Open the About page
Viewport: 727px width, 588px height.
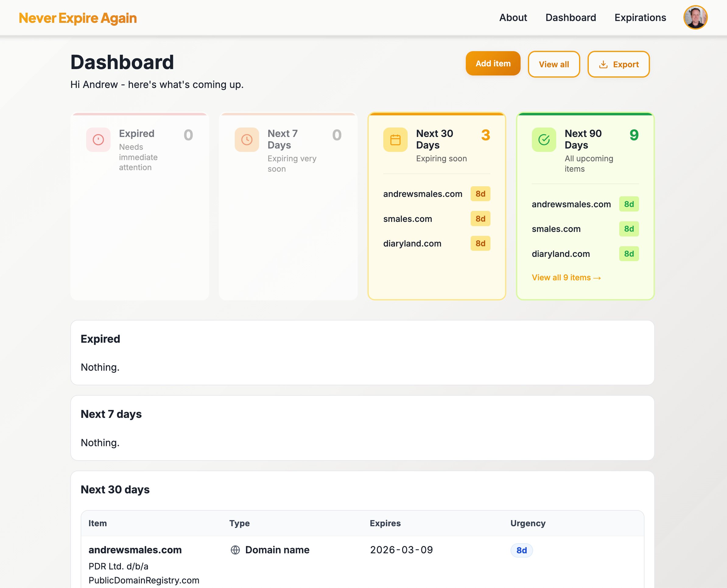coord(513,17)
